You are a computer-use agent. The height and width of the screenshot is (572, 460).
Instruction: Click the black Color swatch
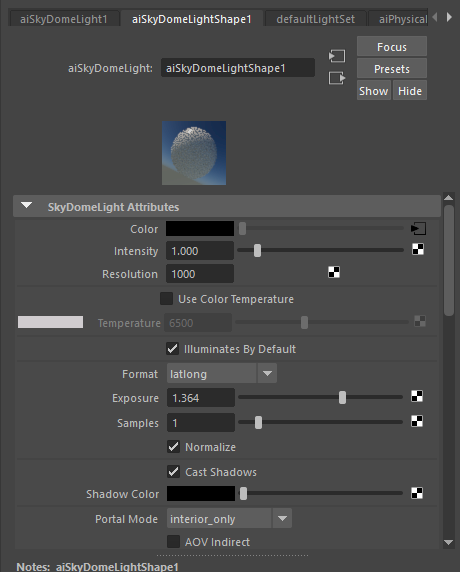tap(200, 229)
